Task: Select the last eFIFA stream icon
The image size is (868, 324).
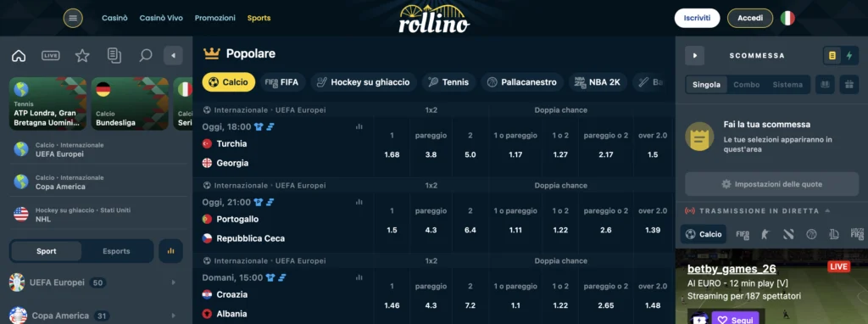Action: (x=857, y=234)
